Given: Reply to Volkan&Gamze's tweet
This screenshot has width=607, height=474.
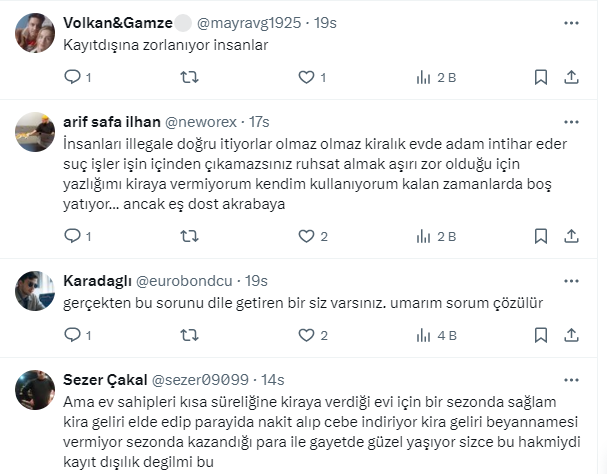Looking at the screenshot, I should 71,77.
